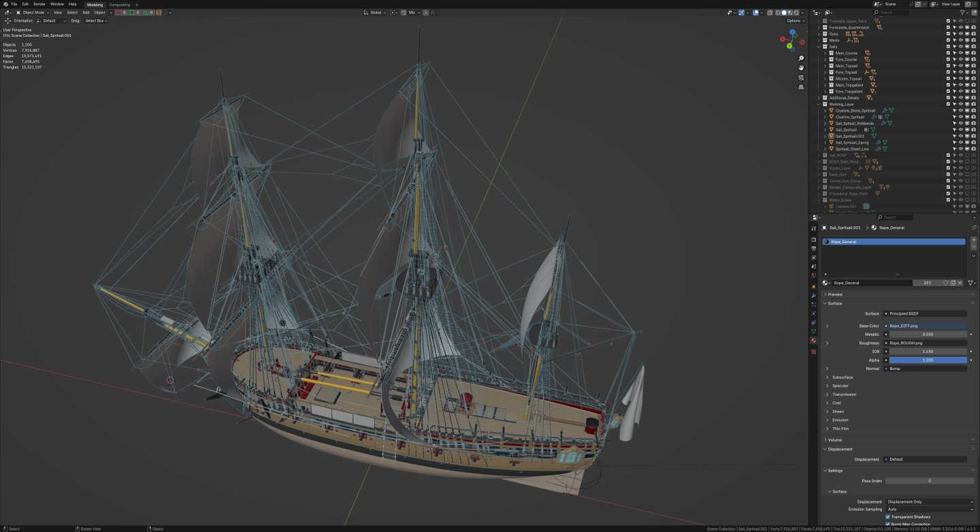This screenshot has height=532, width=980.
Task: Switch perspective/orthographic grid icon
Action: [801, 87]
